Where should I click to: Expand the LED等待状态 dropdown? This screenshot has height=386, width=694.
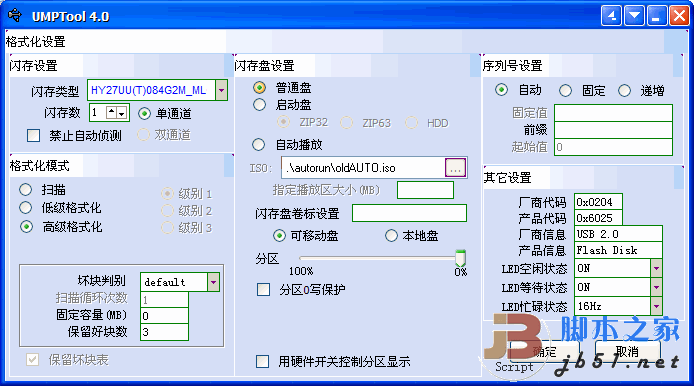(x=656, y=287)
